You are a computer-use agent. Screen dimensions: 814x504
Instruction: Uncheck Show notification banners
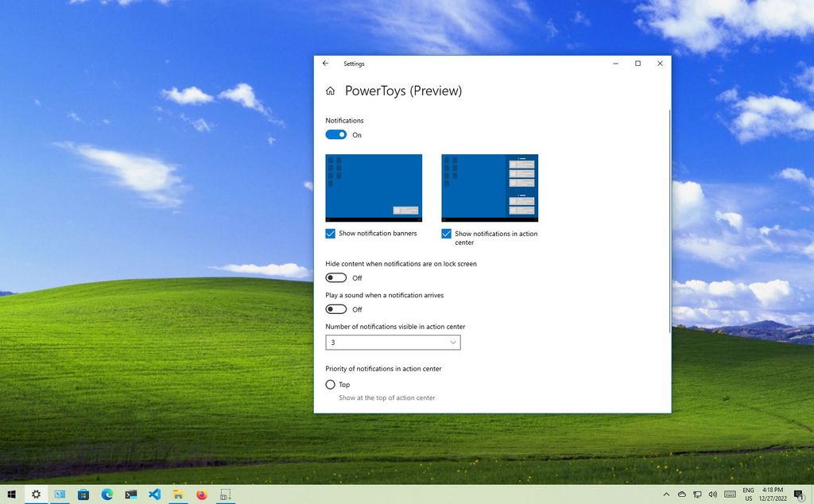point(330,234)
